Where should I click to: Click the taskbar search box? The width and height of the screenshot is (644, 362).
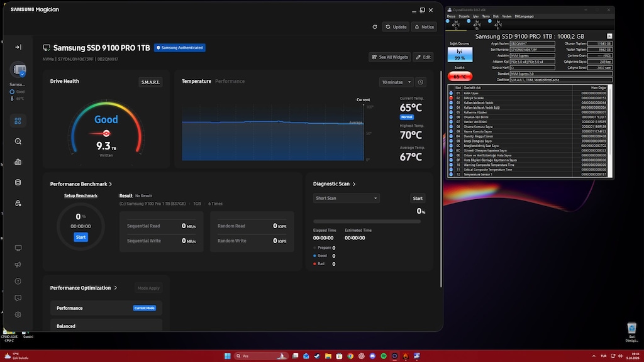[260, 356]
